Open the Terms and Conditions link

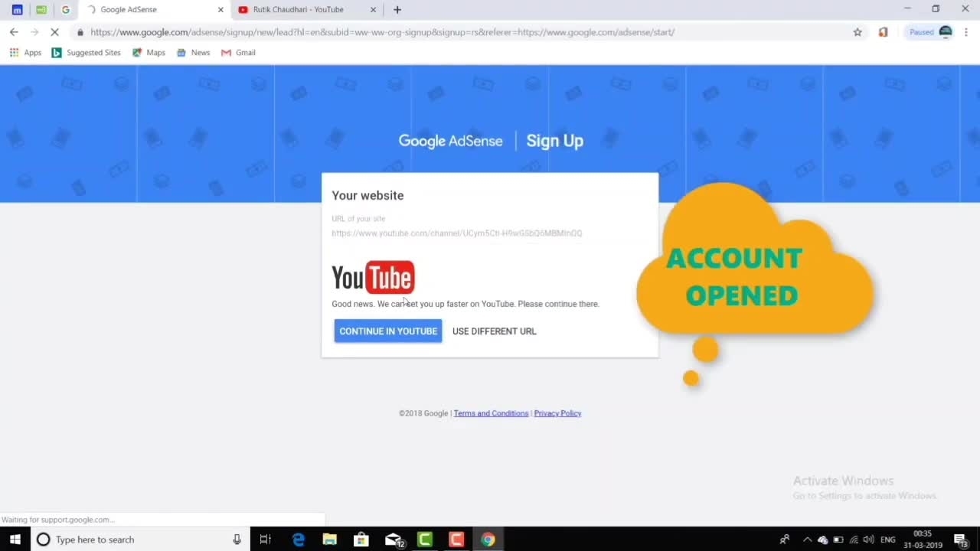tap(491, 413)
